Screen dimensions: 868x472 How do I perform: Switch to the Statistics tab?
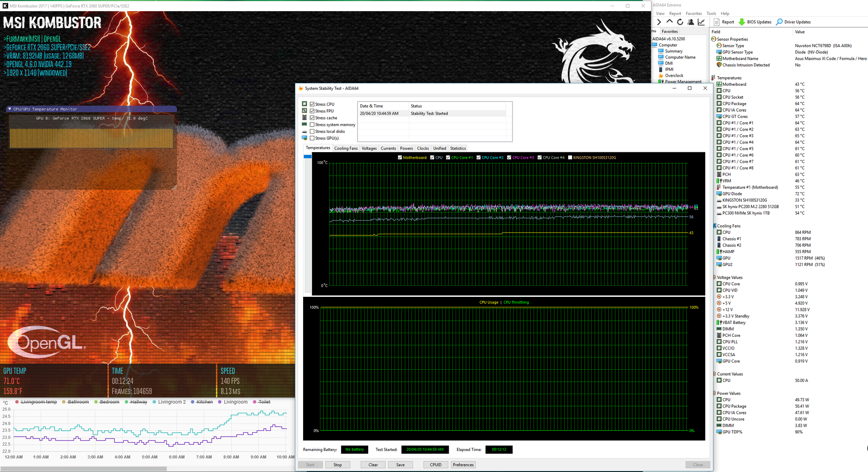[458, 148]
